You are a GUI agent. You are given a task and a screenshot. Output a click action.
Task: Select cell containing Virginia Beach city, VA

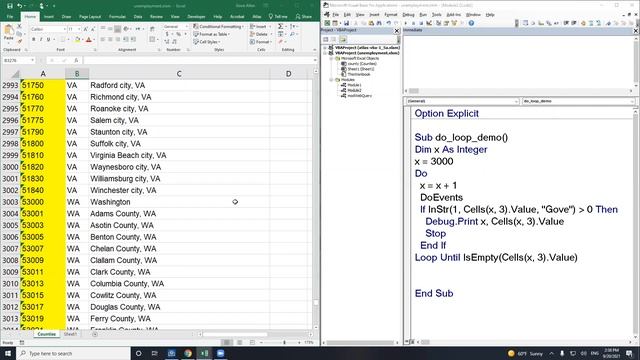[179, 156]
